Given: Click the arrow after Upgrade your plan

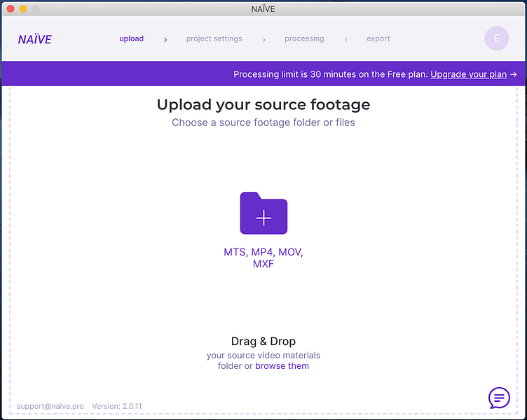Looking at the screenshot, I should (514, 74).
